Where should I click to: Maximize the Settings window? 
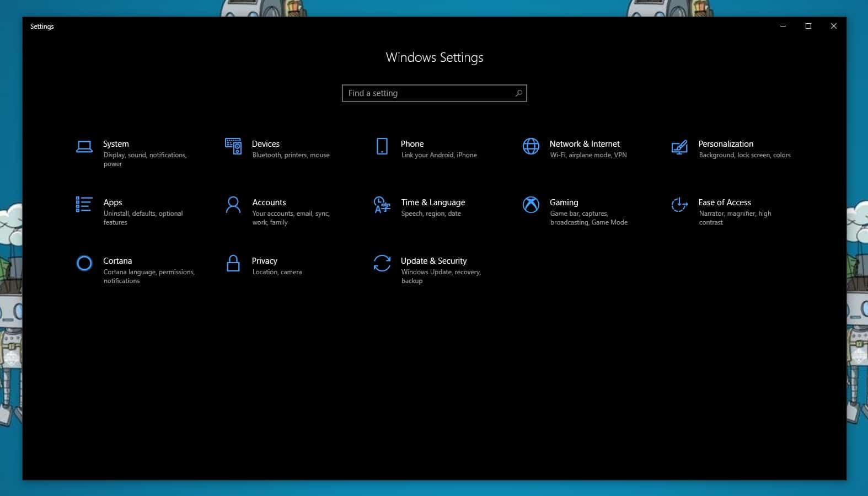pos(808,26)
